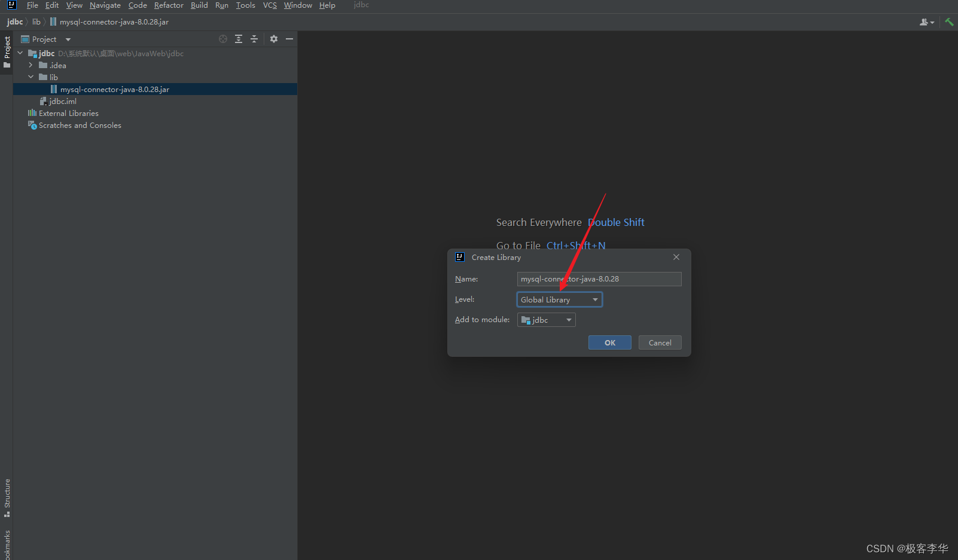Click the jdbc breadcrumb in navigation bar
Screen dimensions: 958x560
(15, 22)
